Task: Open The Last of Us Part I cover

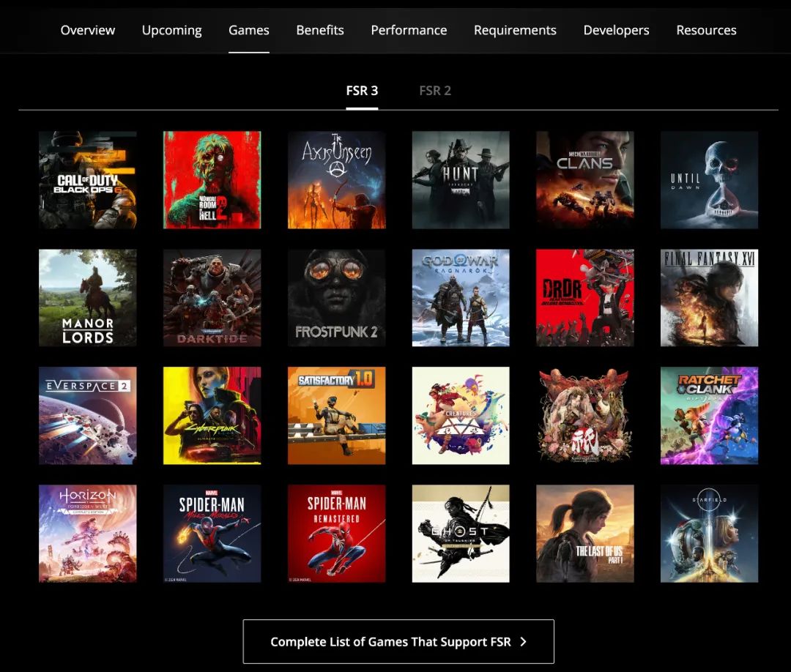Action: pos(585,534)
